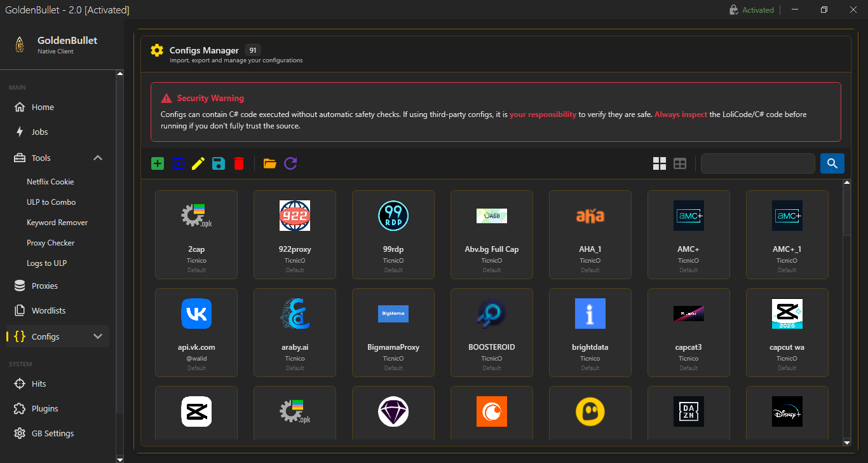868x463 pixels.
Task: Switch to the table list view
Action: [680, 163]
